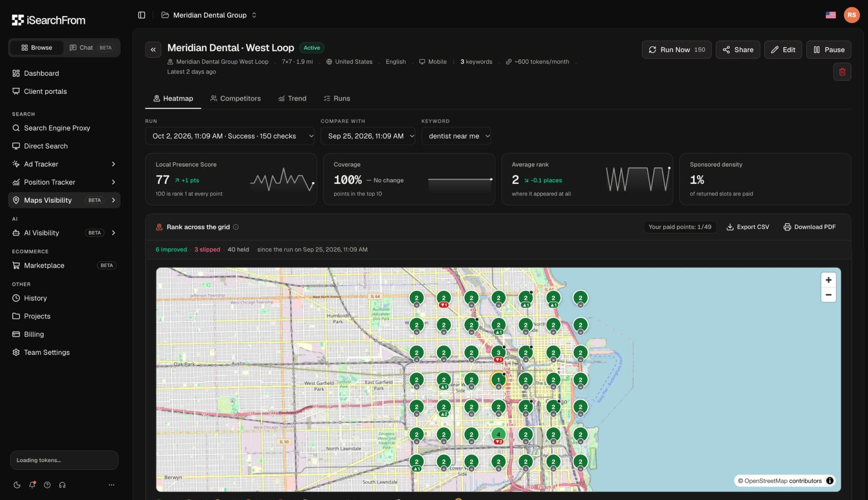The image size is (868, 500).
Task: Click the iSearchFrom logo
Action: point(48,20)
